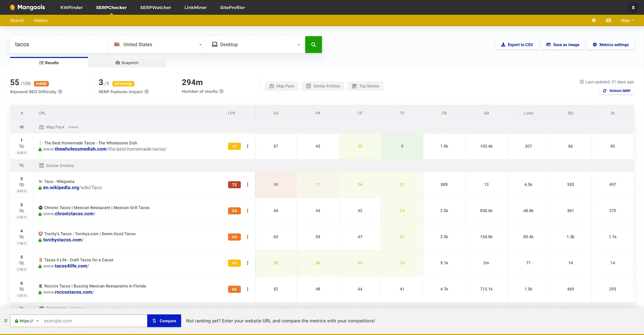Switch to the Snapshot tab
This screenshot has height=335, width=644.
tap(127, 63)
